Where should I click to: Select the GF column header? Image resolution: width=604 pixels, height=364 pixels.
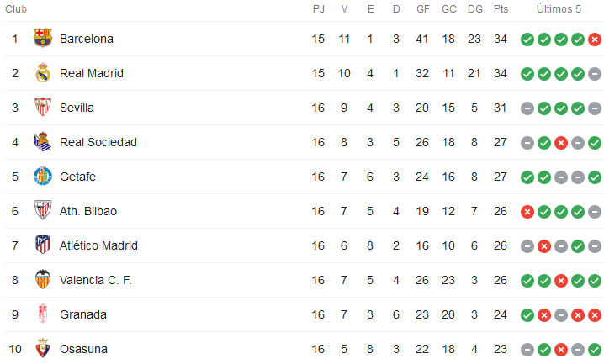pos(422,9)
